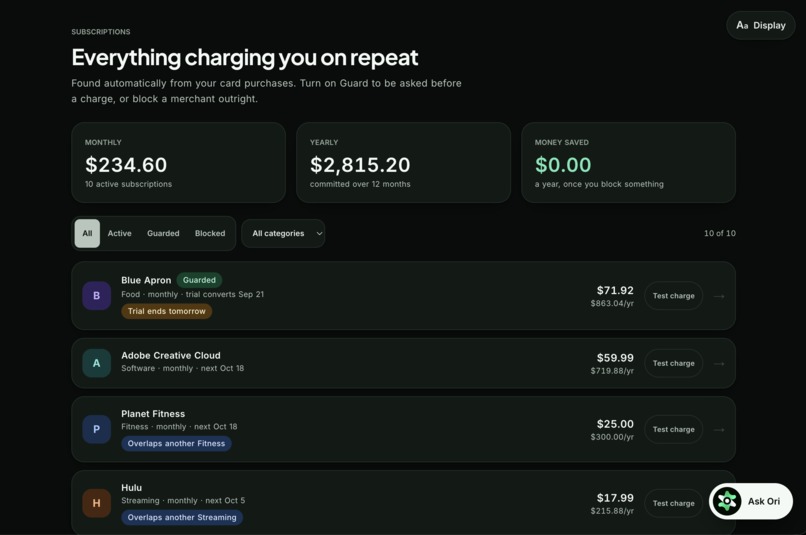Click the Ori green logo icon

[x=727, y=501]
